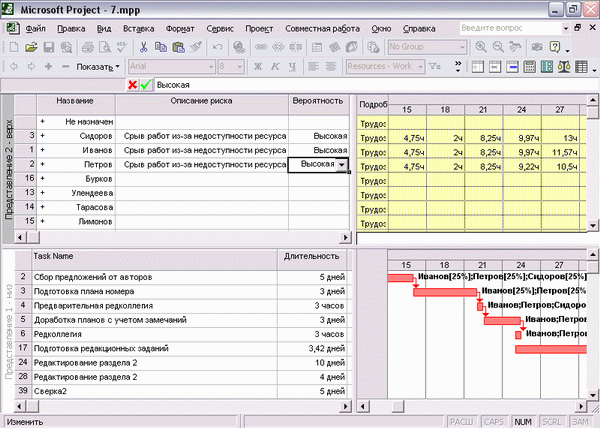This screenshot has width=600, height=428.
Task: Toggle Bold formatting Ж button
Action: (x=258, y=67)
